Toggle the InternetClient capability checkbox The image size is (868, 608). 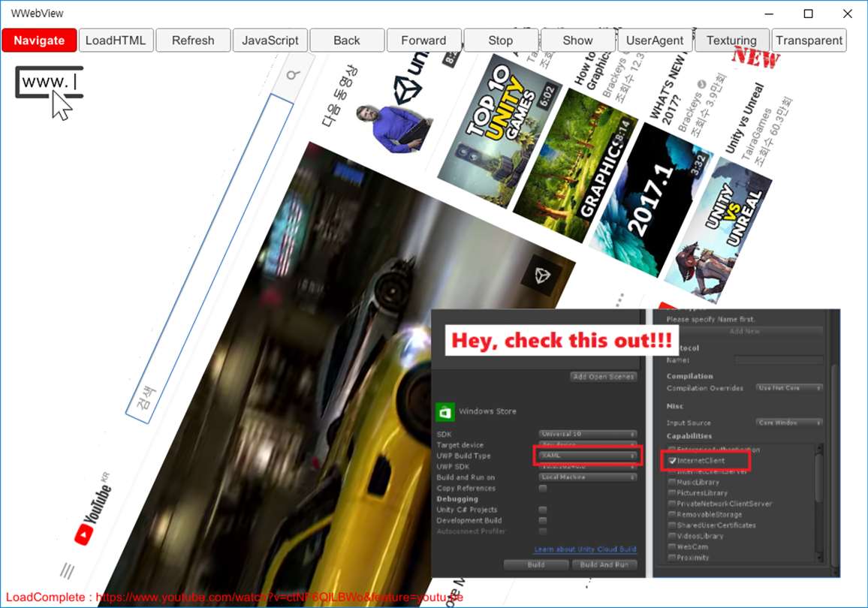[672, 460]
